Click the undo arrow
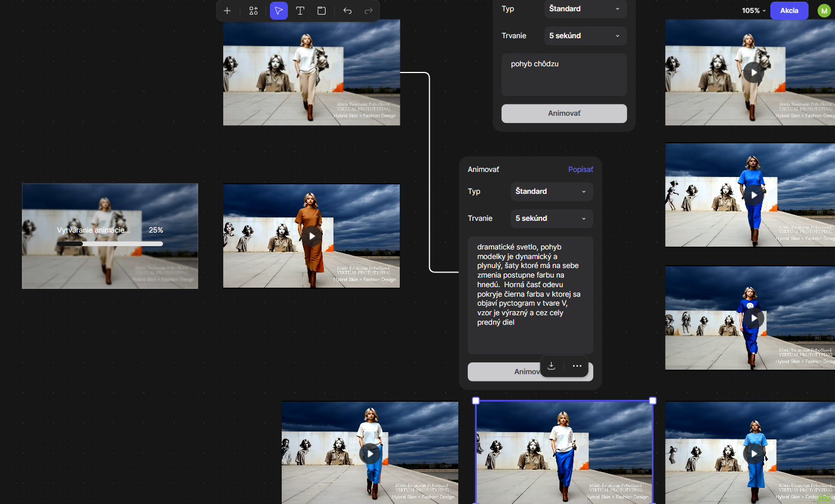Screen dimensions: 835x504 pyautogui.click(x=347, y=11)
